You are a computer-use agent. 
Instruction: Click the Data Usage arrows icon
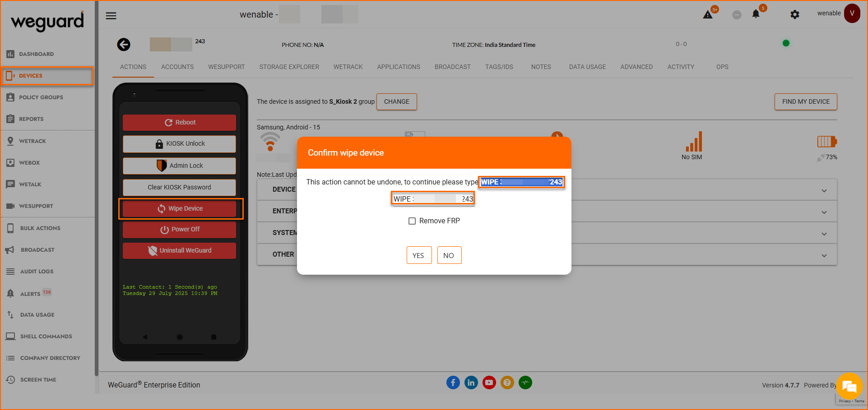pos(10,315)
